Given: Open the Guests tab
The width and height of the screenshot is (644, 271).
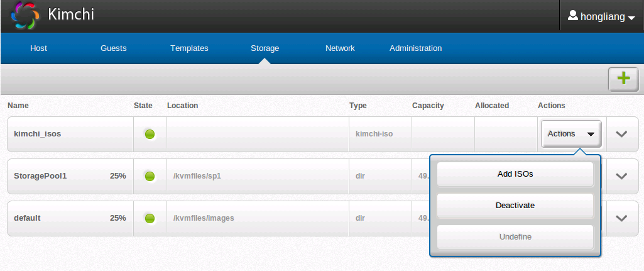Looking at the screenshot, I should point(113,48).
